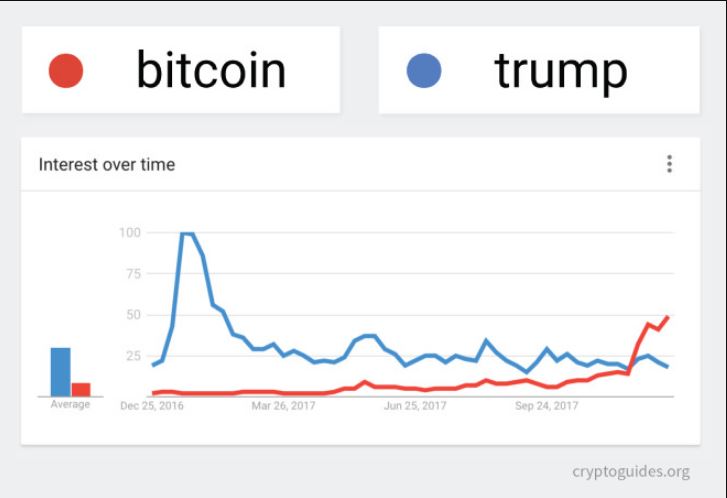Click the Jun 25, 2017 date label
The image size is (727, 498).
[416, 406]
